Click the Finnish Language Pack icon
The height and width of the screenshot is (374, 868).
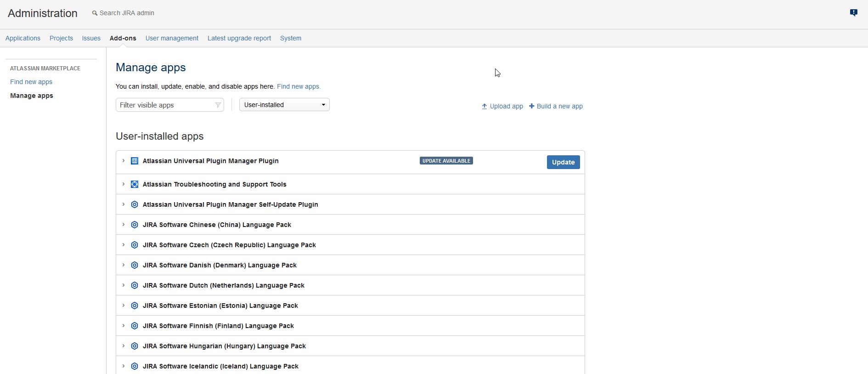click(x=135, y=326)
